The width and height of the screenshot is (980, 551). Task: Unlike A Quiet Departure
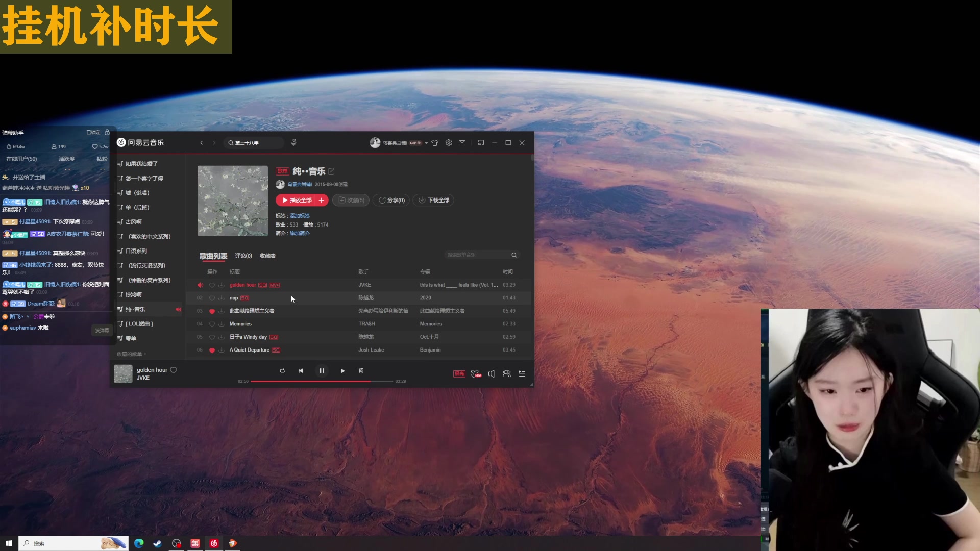212,350
